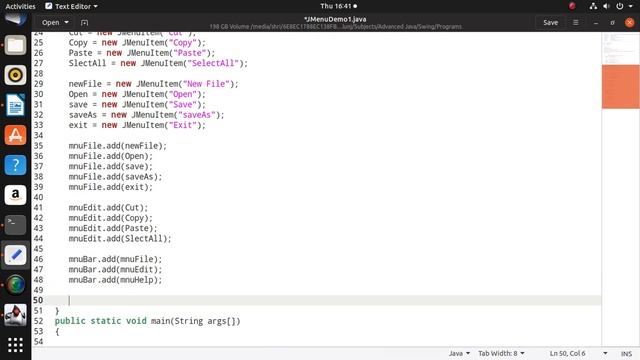Expand the system menu arrow in top bar
640x360 pixels.
pos(631,6)
